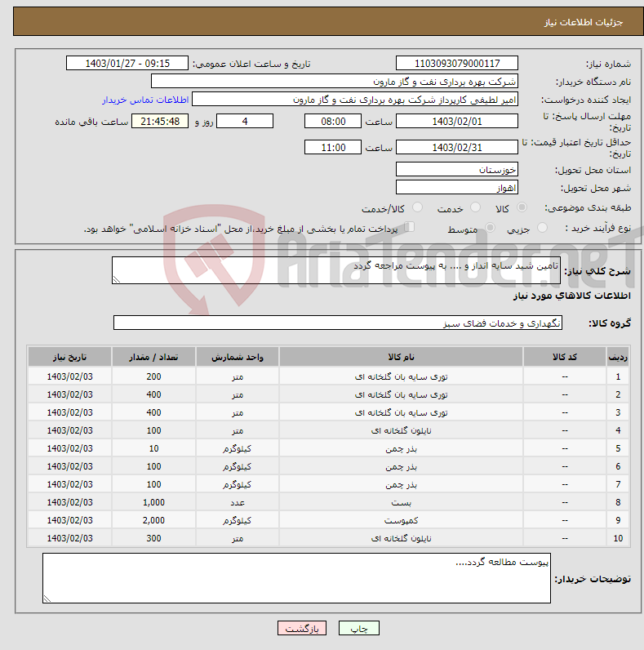Screen dimensions: 644x650
Task: Click the quantity 2,000 in row 9
Action: tap(153, 520)
